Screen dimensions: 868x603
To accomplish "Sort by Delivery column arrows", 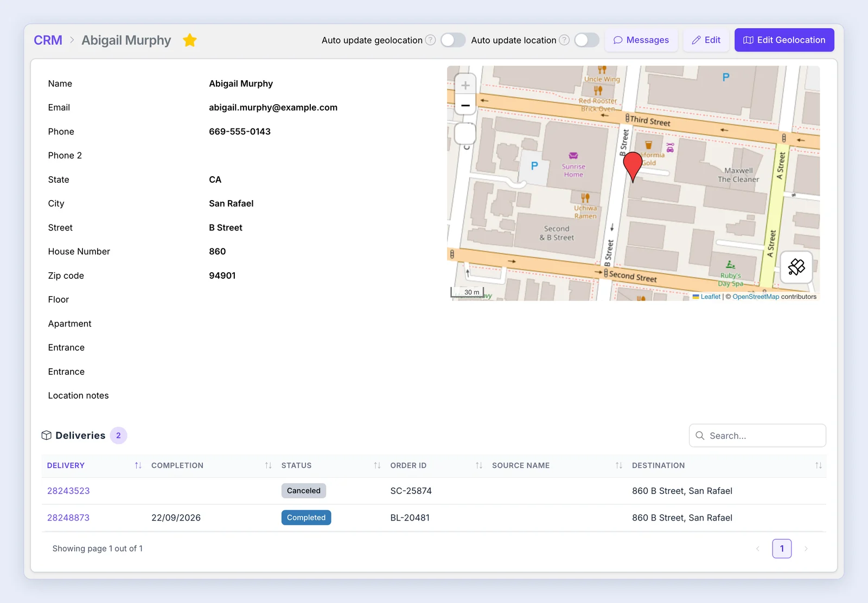I will [138, 466].
